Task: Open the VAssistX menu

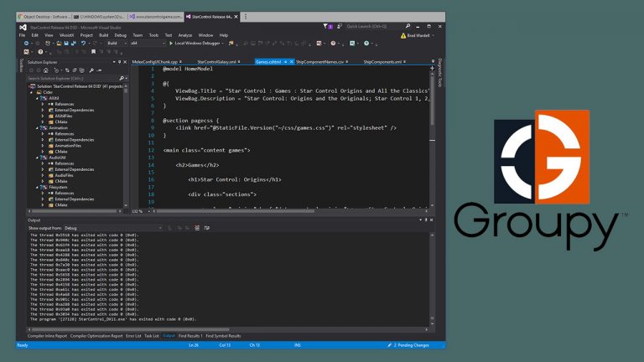Action: (66, 35)
